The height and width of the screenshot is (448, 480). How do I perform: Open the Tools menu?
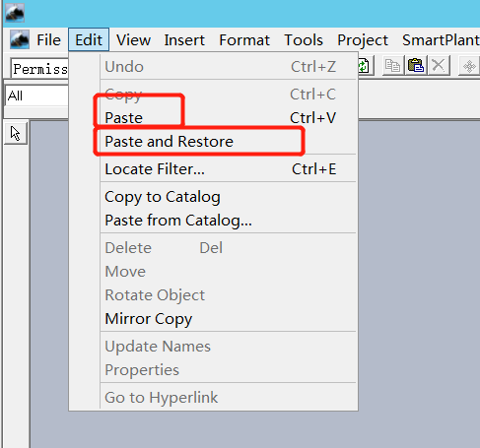click(304, 40)
